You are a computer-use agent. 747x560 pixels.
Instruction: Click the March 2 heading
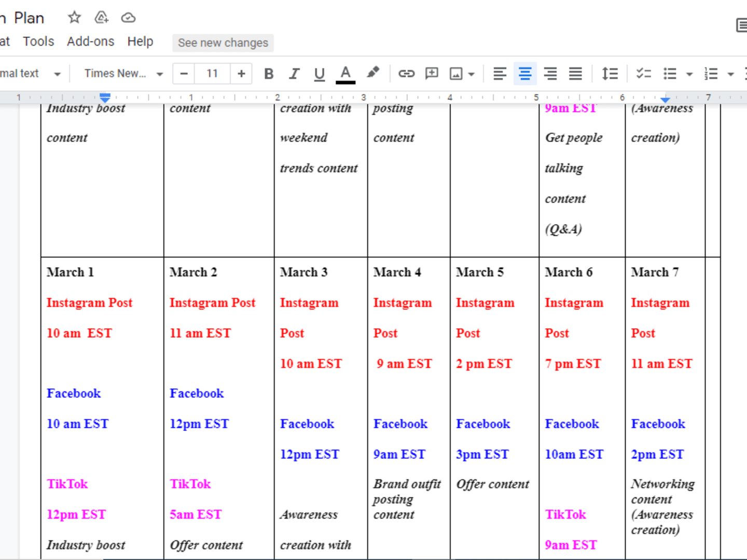193,272
